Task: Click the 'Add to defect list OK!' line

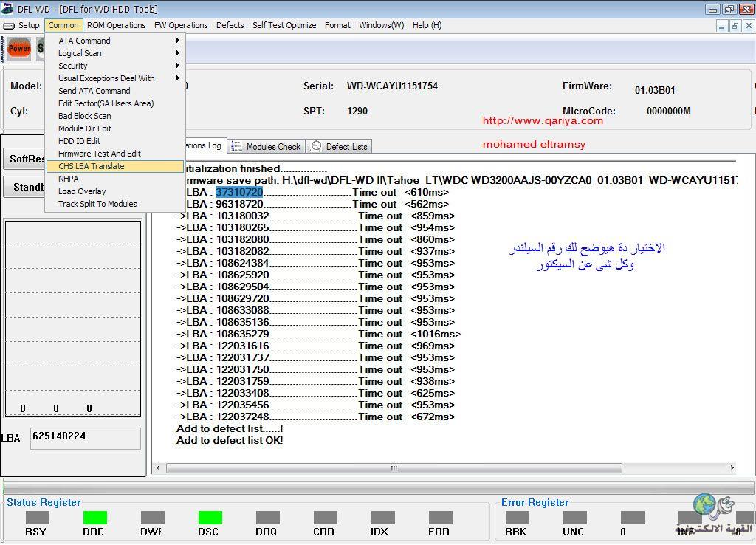Action: click(x=230, y=440)
